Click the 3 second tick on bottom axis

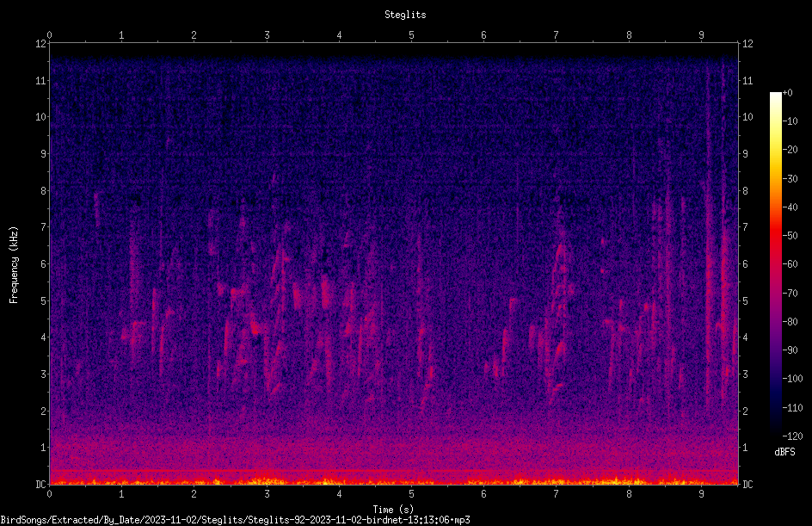267,494
